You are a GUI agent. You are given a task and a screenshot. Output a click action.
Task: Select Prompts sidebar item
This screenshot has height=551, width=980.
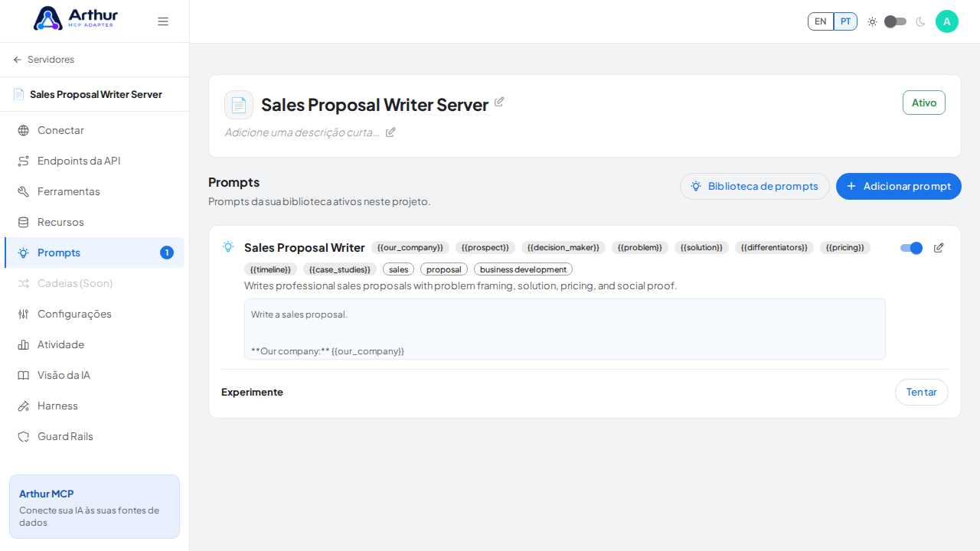[94, 253]
